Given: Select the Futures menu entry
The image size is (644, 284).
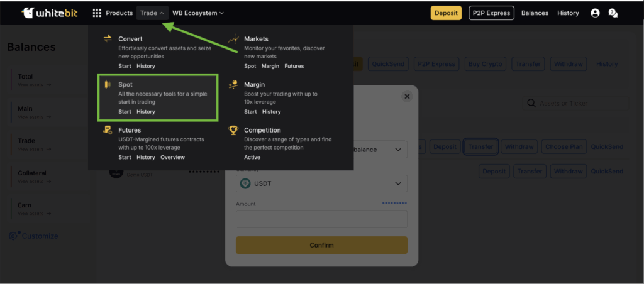Looking at the screenshot, I should pyautogui.click(x=130, y=130).
